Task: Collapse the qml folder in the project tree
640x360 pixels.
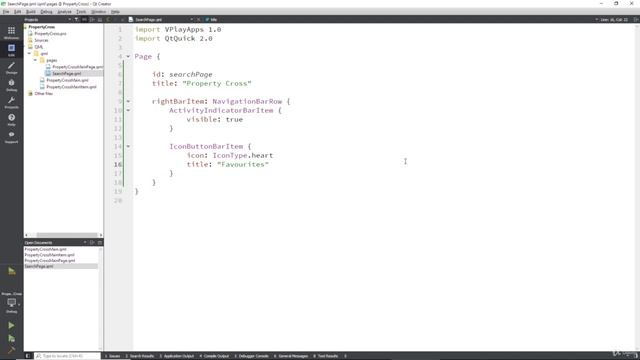Action: (29, 53)
